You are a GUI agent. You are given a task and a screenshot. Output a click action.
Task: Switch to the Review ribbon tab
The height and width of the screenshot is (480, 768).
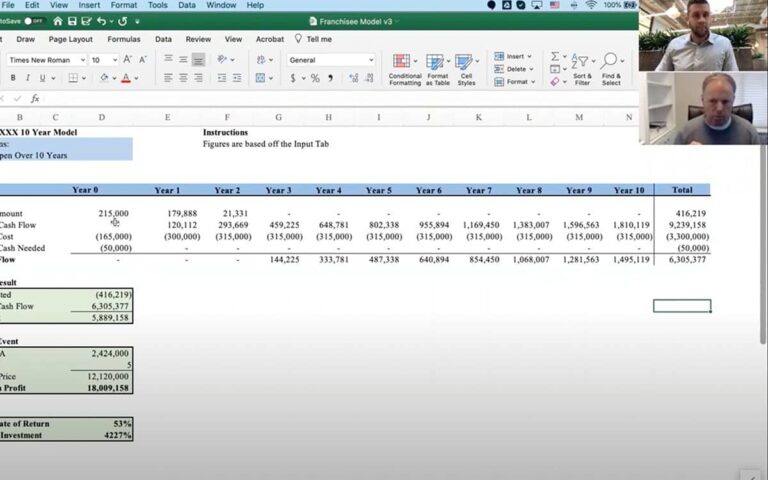click(198, 39)
